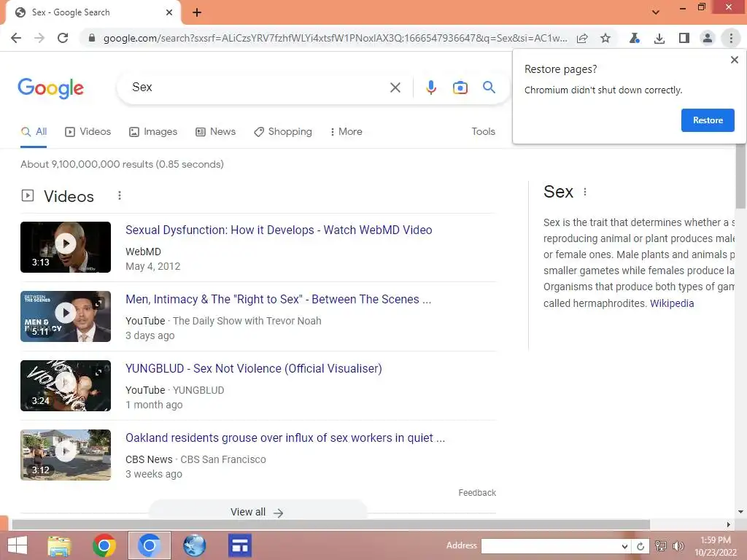This screenshot has height=560, width=747.
Task: Open the tab search chevron
Action: coord(656,12)
